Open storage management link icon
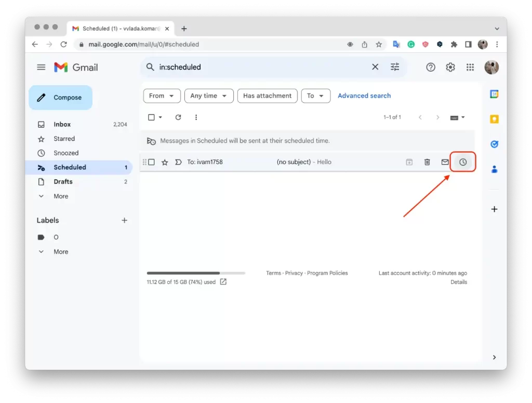The image size is (532, 403). point(223,282)
